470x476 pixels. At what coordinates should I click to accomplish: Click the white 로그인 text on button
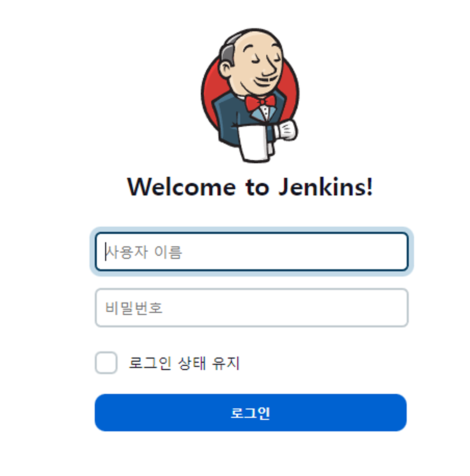[250, 413]
